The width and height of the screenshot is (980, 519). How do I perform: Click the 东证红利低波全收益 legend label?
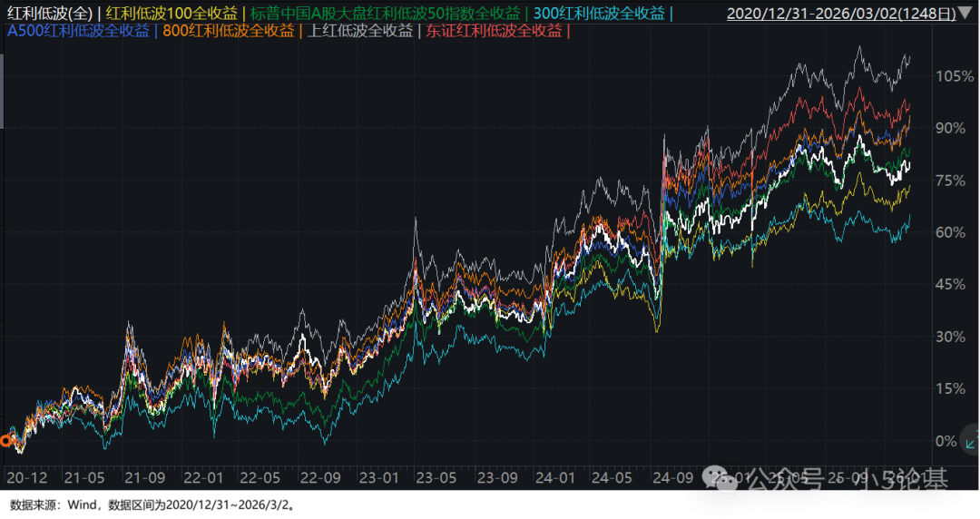pos(495,31)
